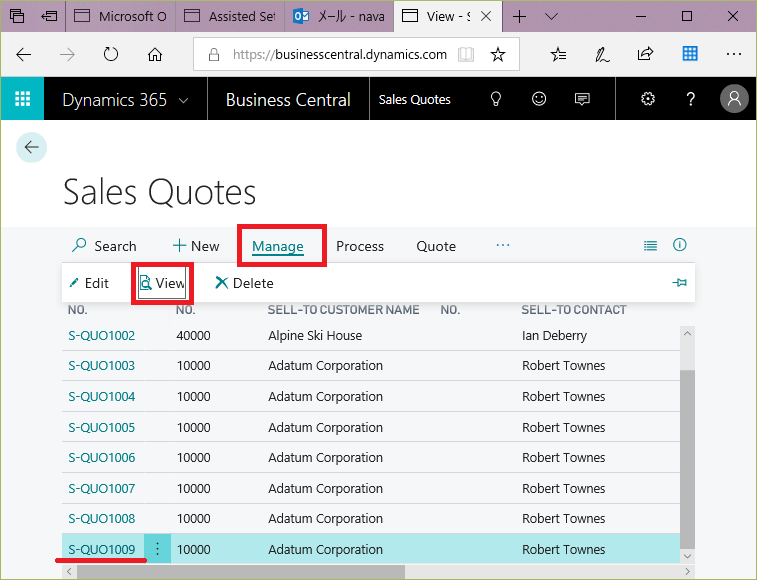Open sales quote S-QUO1005 link

(x=101, y=427)
